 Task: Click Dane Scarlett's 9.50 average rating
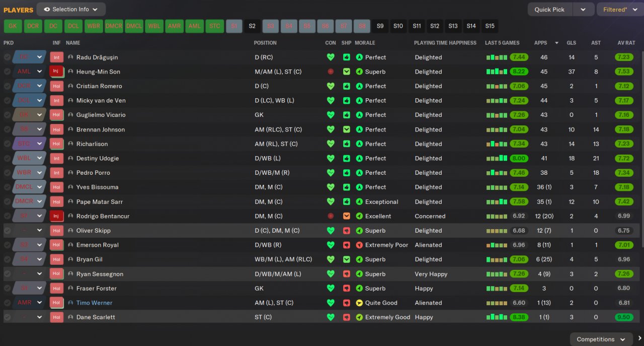click(x=624, y=317)
